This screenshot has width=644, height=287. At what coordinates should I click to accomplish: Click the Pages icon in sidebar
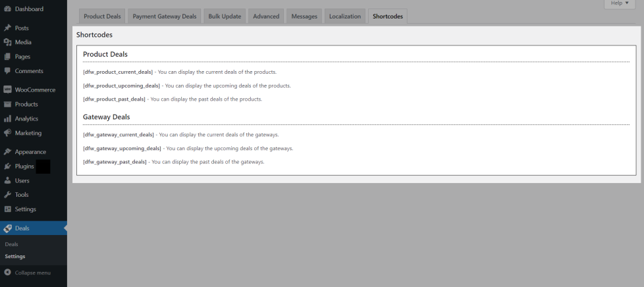7,57
